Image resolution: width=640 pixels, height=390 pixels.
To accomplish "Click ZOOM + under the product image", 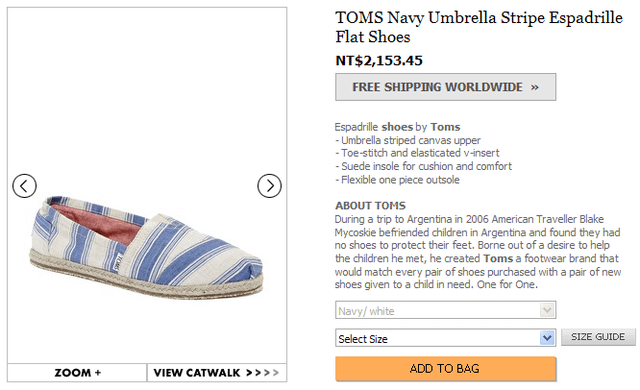I will click(x=77, y=373).
